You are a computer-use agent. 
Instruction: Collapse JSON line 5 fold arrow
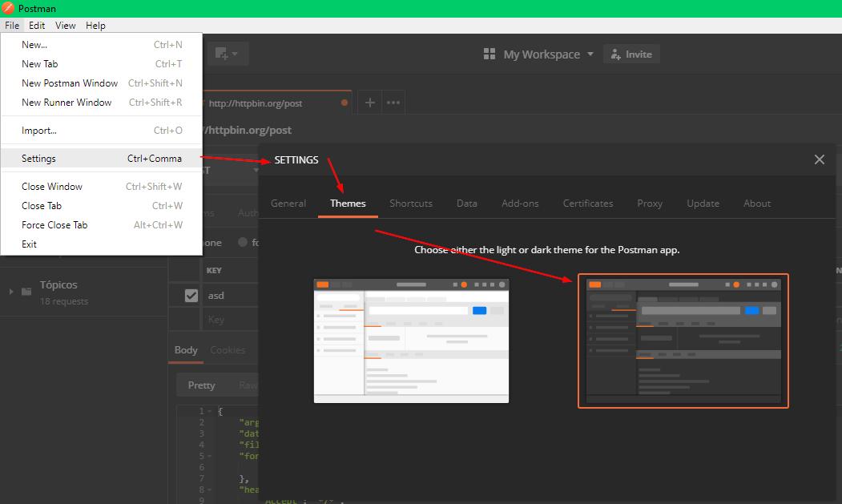210,456
